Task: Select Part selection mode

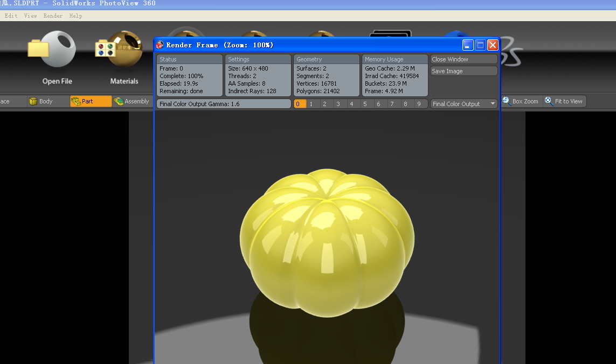Action: 91,101
